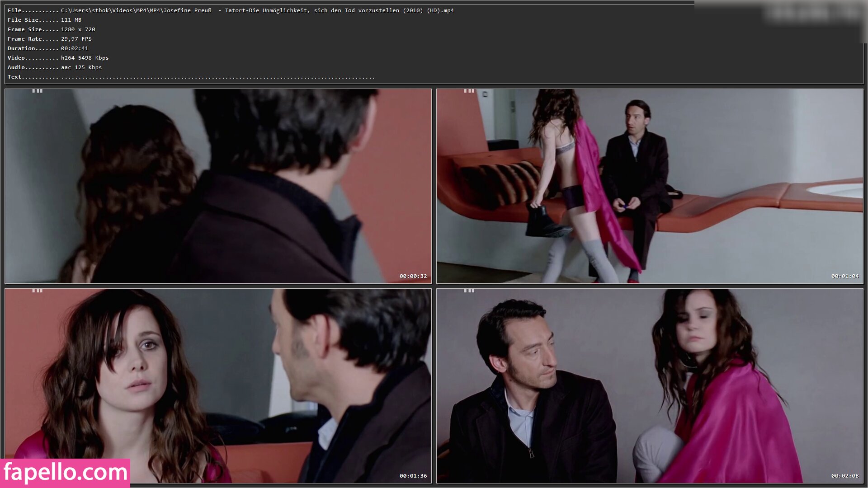Click the Frame Rate 29,97 FPS line

(49, 39)
